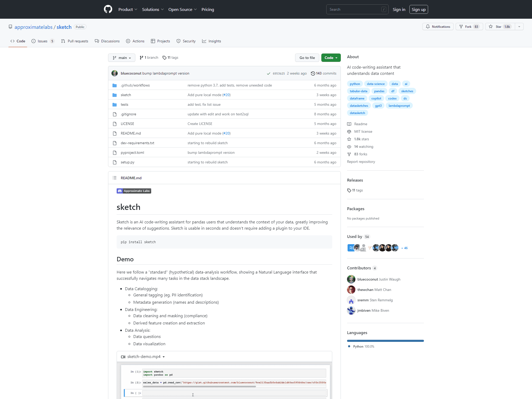Click the green commit status checkmark

click(269, 74)
